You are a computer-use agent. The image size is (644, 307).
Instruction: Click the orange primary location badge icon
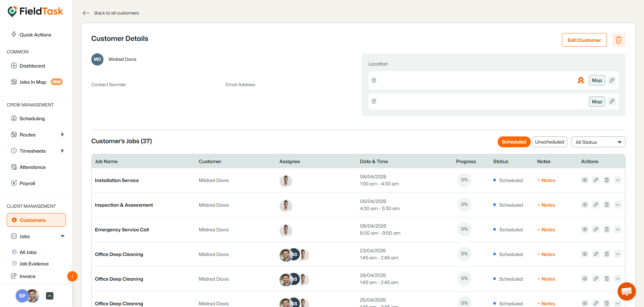tap(581, 80)
